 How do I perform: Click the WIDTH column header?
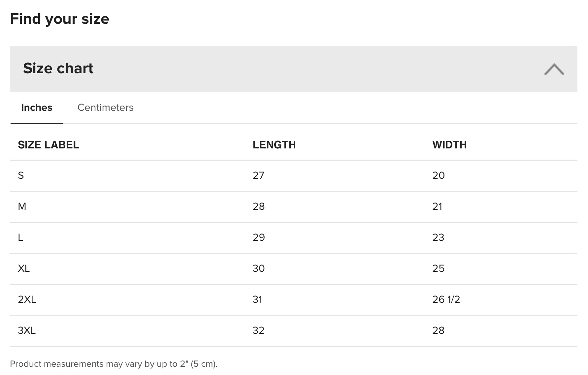coord(449,145)
